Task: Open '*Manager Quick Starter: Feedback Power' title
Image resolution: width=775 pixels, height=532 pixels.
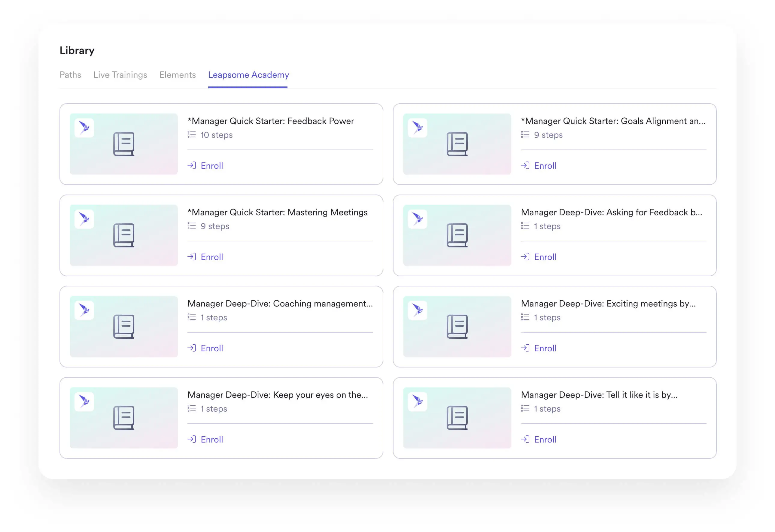Action: [x=271, y=121]
